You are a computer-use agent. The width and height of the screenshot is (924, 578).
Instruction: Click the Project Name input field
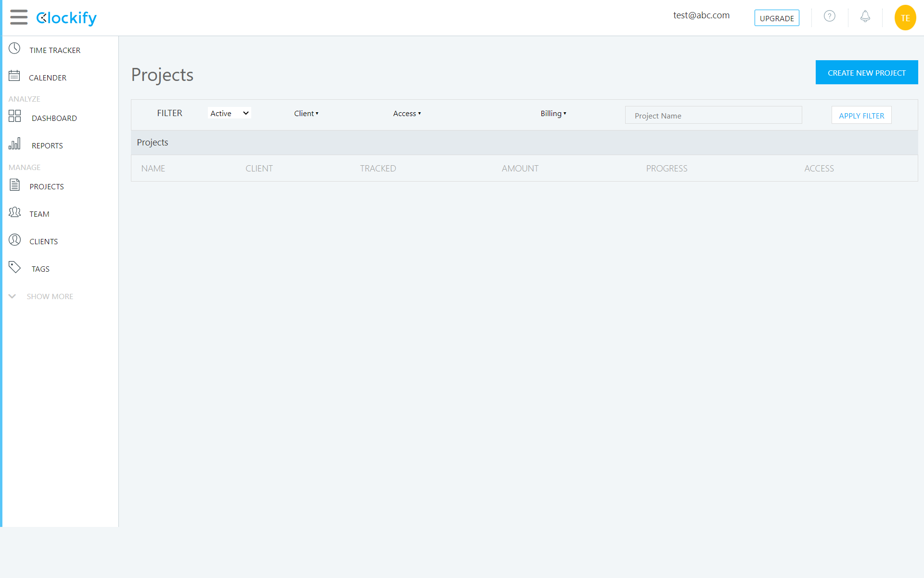point(714,115)
